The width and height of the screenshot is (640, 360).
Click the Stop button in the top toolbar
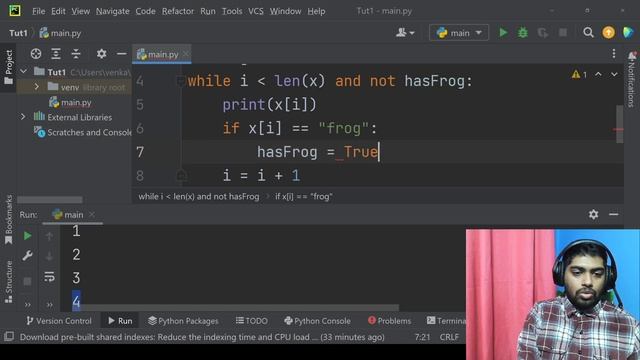pos(563,33)
